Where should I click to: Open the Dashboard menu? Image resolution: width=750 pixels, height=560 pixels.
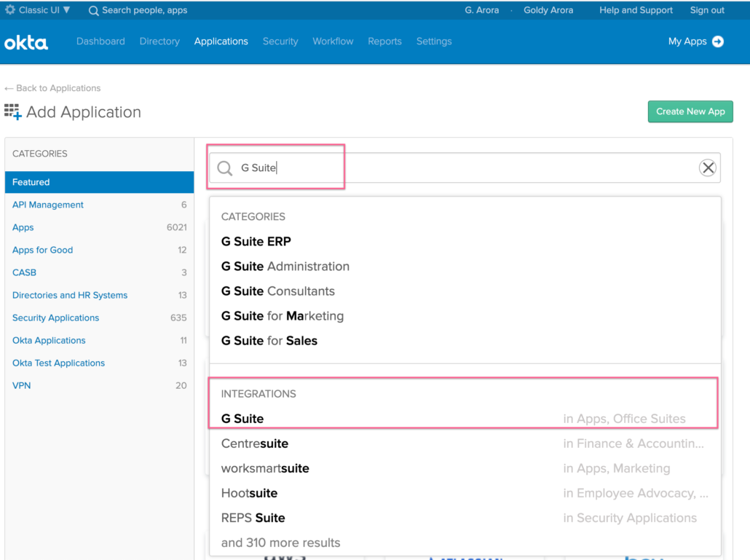100,42
